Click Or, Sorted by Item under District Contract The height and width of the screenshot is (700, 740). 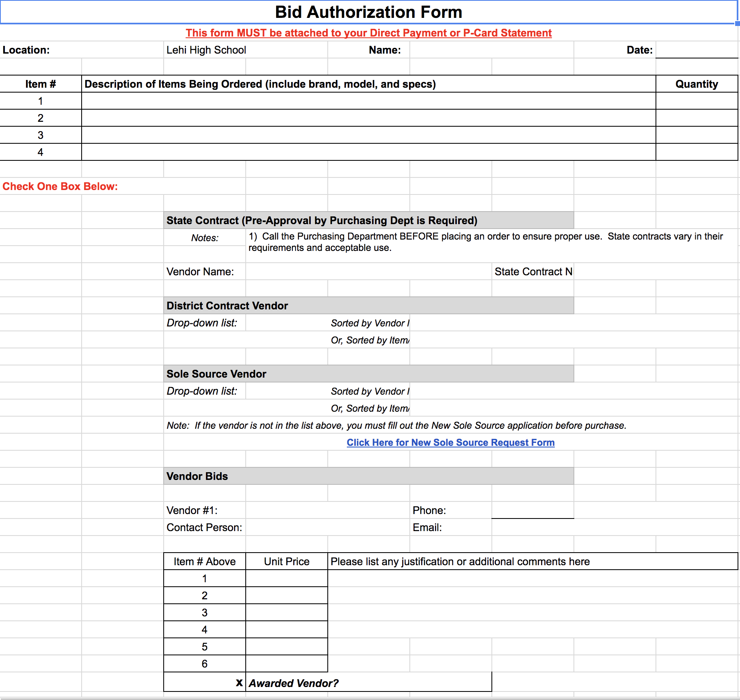370,340
